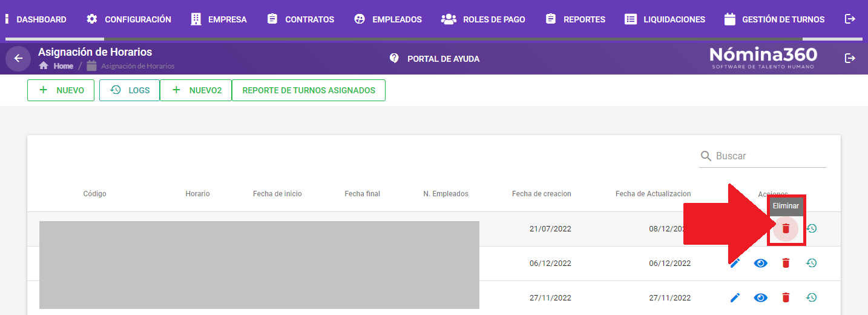Delete the row created 21/07/2022
868x315 pixels.
pos(786,228)
